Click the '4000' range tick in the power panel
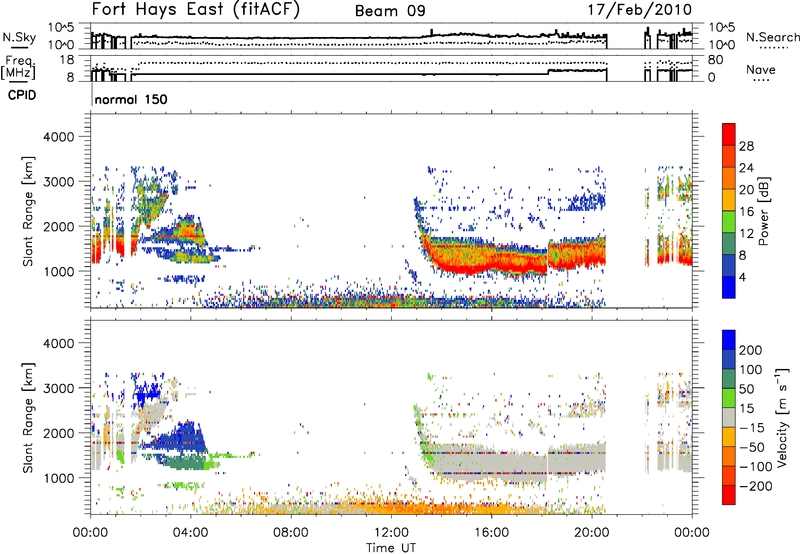Viewport: 800px width, 554px height. [x=59, y=137]
